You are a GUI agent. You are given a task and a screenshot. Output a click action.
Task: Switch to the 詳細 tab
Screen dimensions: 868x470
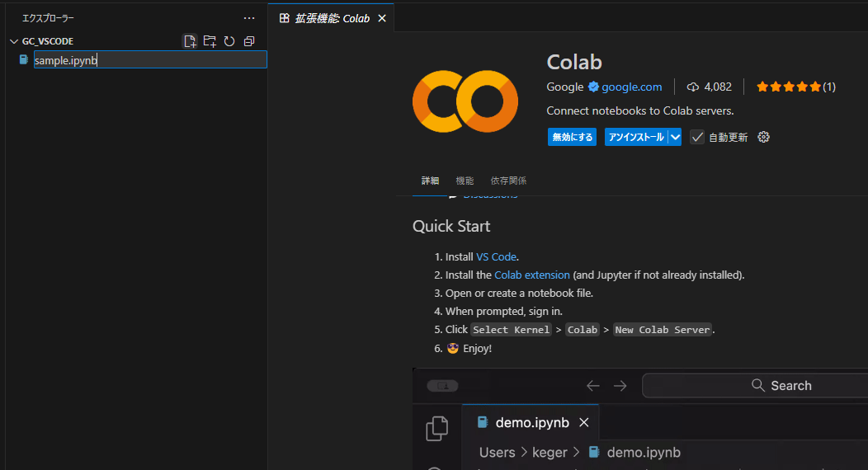(x=430, y=181)
